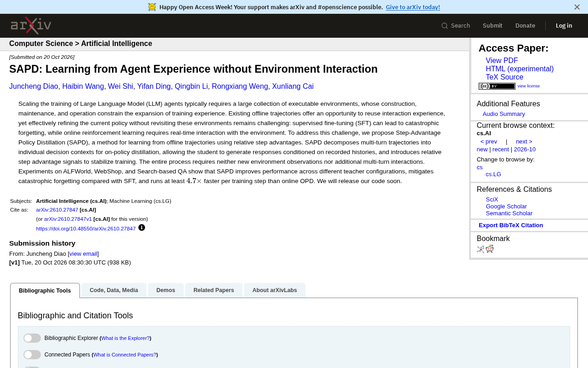Viewport: 588px width, 368px height.
Task: Open author Xunliang Cai's page
Action: coord(293,86)
